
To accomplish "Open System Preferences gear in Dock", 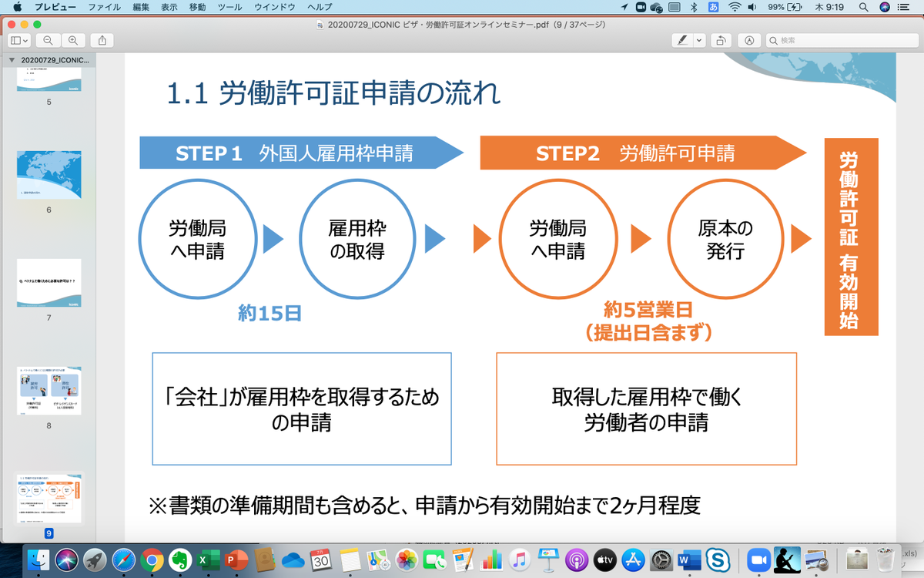I will [x=661, y=560].
